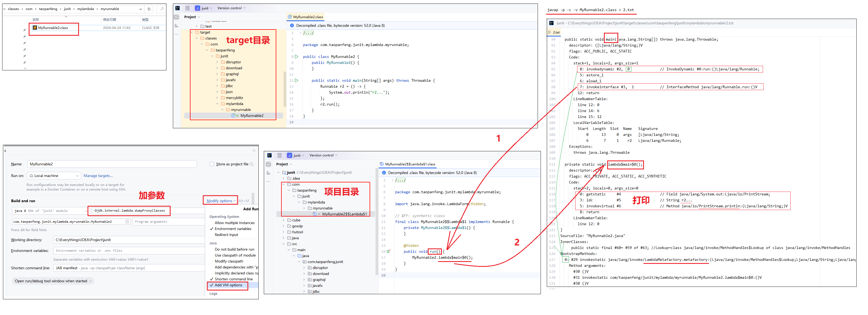Sort by 修改日期 column header in explorer

tap(110, 19)
